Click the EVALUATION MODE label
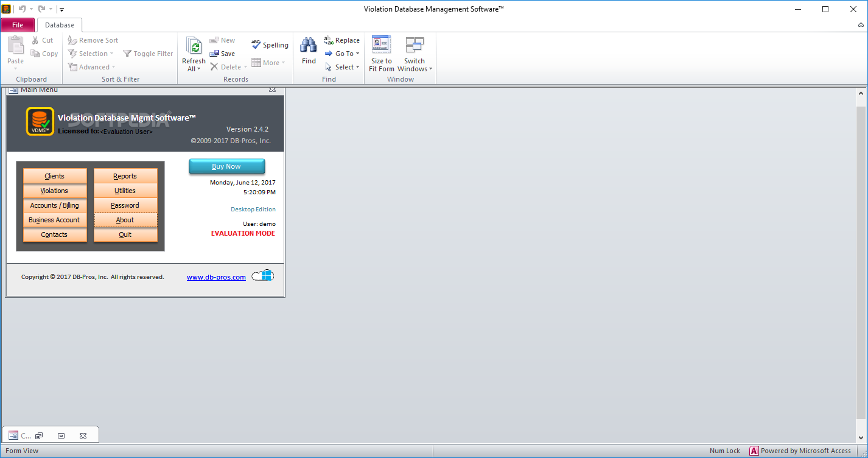 pos(243,233)
